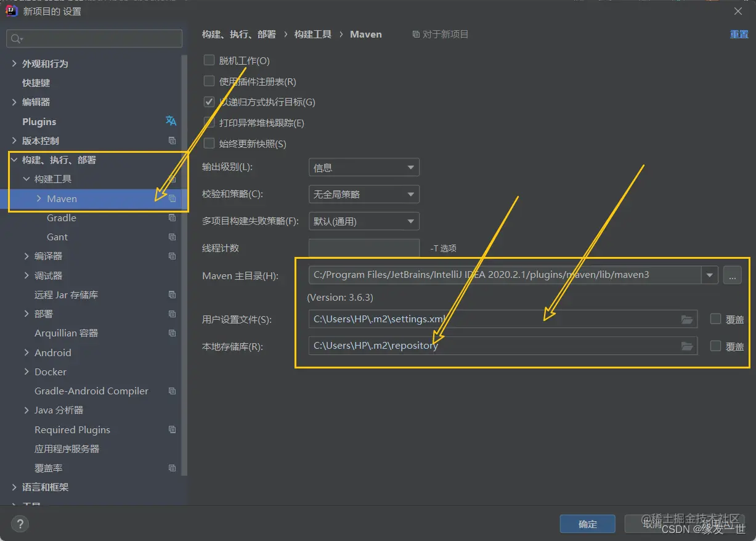Viewport: 756px width, 541px height.
Task: Click 构建工具 in the breadcrumb path
Action: point(313,35)
